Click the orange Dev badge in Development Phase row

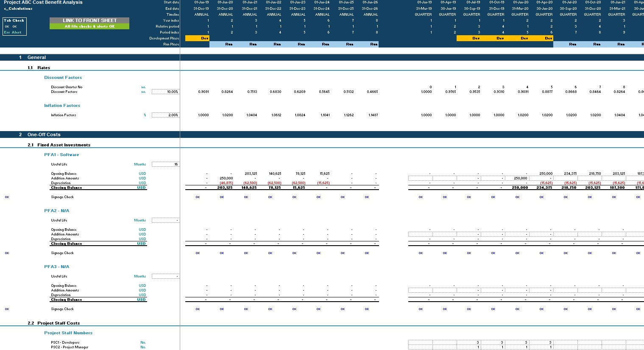[x=197, y=38]
